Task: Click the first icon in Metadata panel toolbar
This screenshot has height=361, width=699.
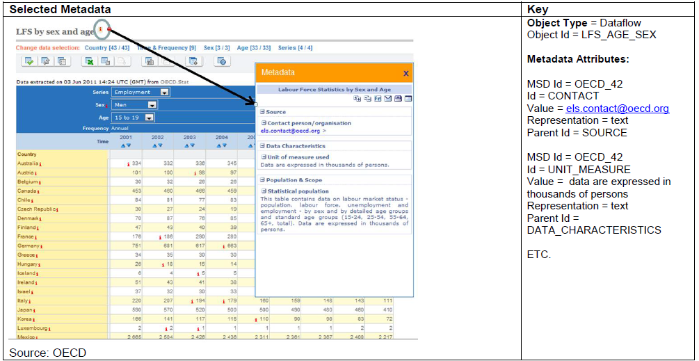Action: [x=357, y=98]
